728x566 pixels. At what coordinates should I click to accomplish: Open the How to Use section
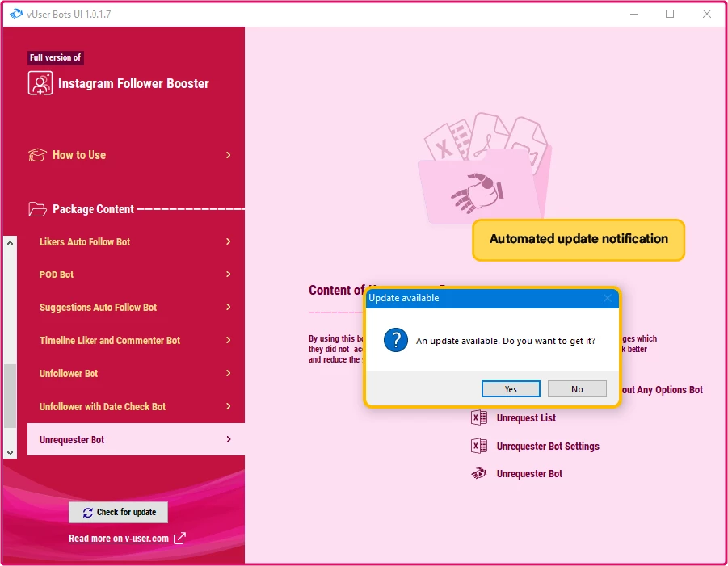click(x=130, y=155)
